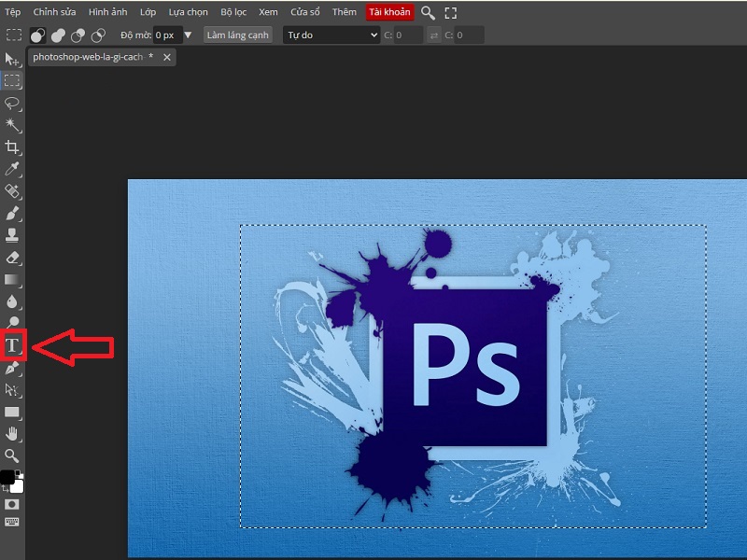
Task: Click the red 'Tài khoản' button
Action: point(389,12)
